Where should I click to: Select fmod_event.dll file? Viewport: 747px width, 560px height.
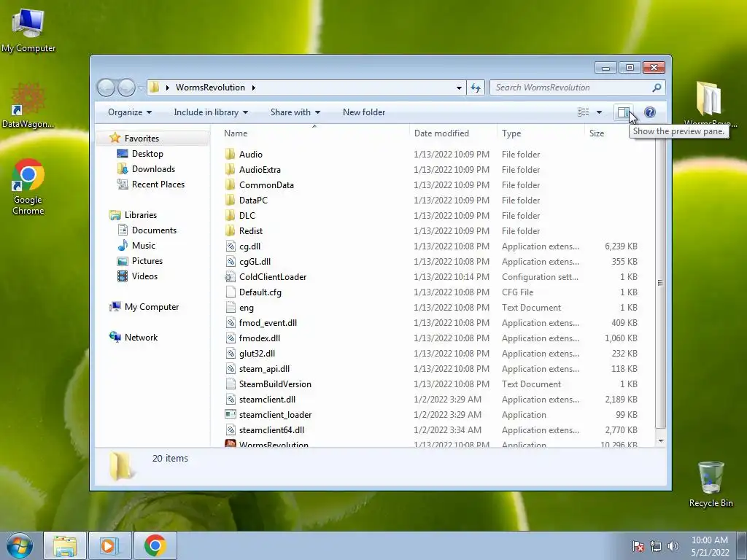(268, 323)
